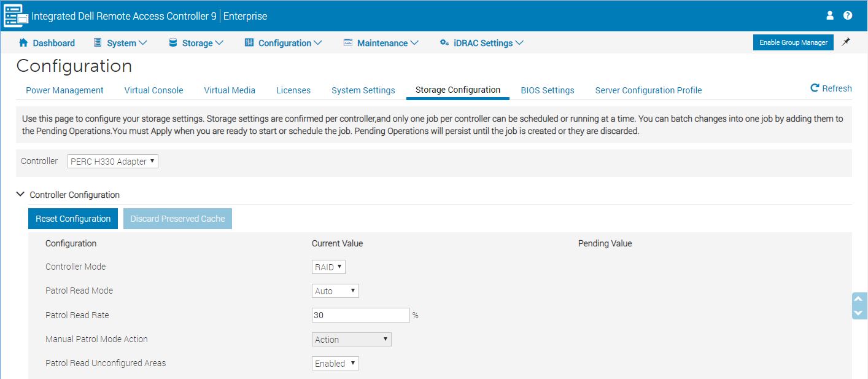
Task: Collapse the Controller Configuration section
Action: (20, 195)
